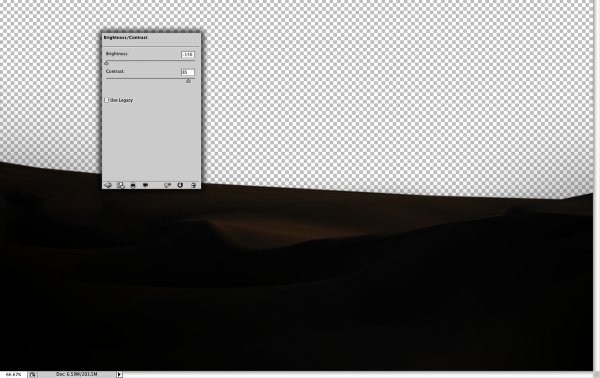Click the Brightness/Contrast panel title
600x378 pixels.
click(x=126, y=37)
